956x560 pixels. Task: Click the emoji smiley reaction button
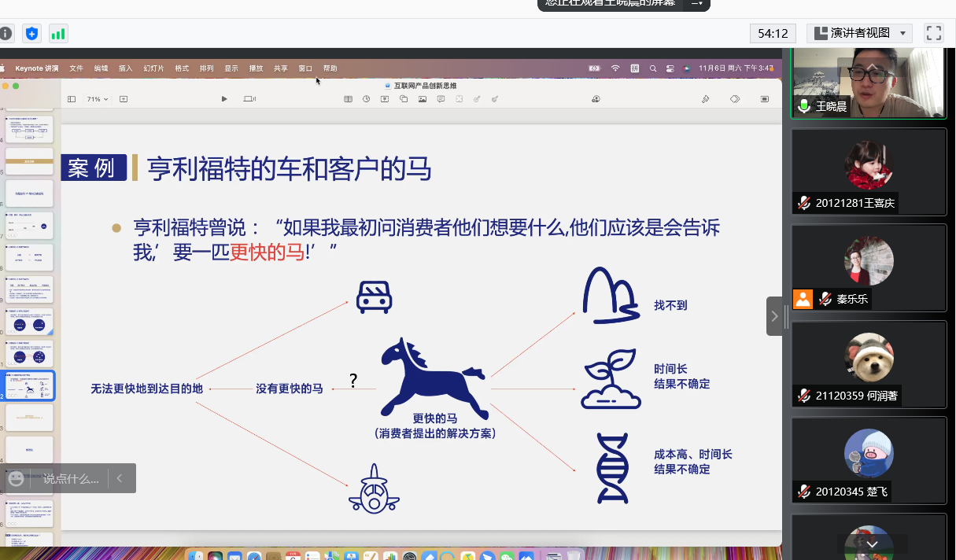coord(16,478)
